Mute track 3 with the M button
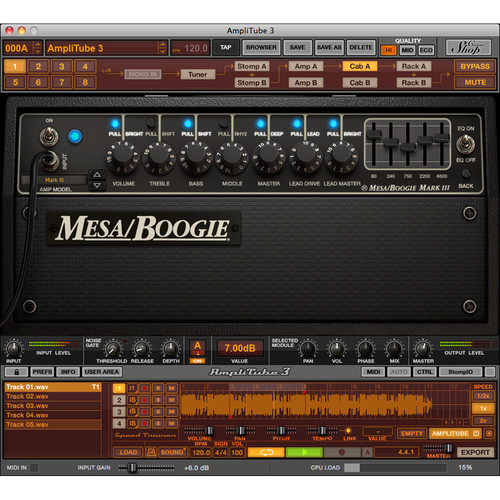This screenshot has height=500, width=500. [x=172, y=412]
